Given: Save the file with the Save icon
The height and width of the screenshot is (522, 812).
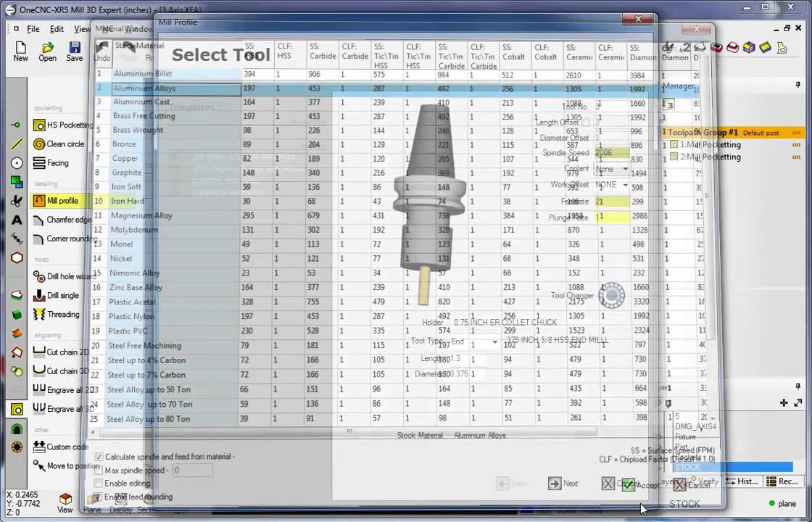Looking at the screenshot, I should 74,51.
